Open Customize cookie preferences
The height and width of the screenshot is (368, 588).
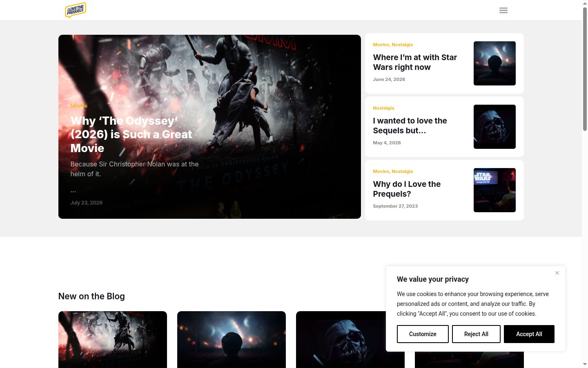(x=423, y=334)
